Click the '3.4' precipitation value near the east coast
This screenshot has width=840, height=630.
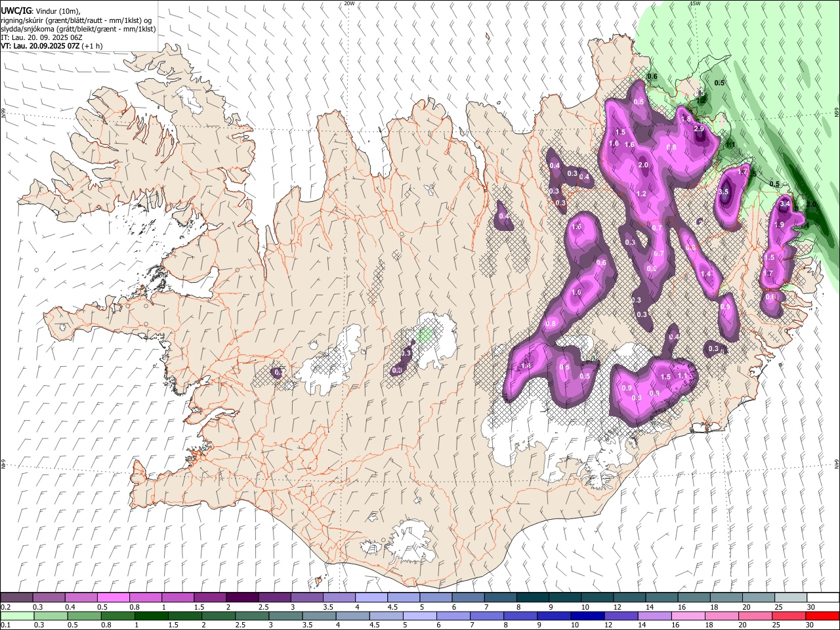point(785,204)
